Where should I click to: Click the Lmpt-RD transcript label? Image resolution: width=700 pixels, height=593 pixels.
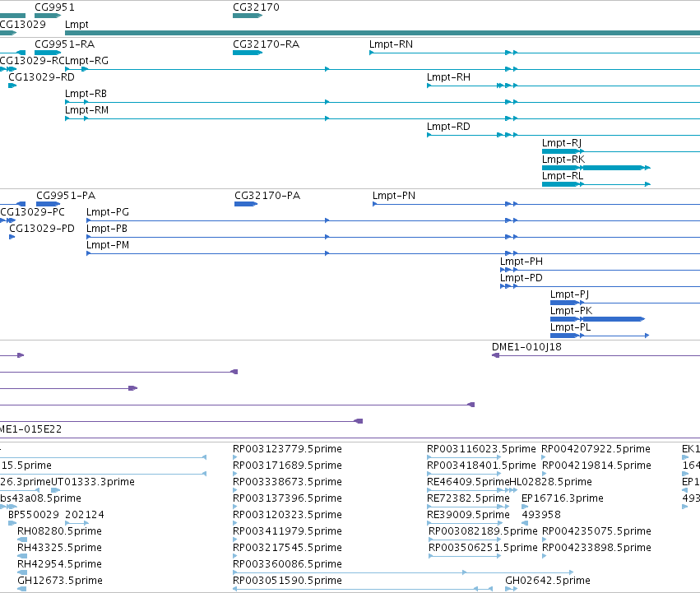point(448,127)
